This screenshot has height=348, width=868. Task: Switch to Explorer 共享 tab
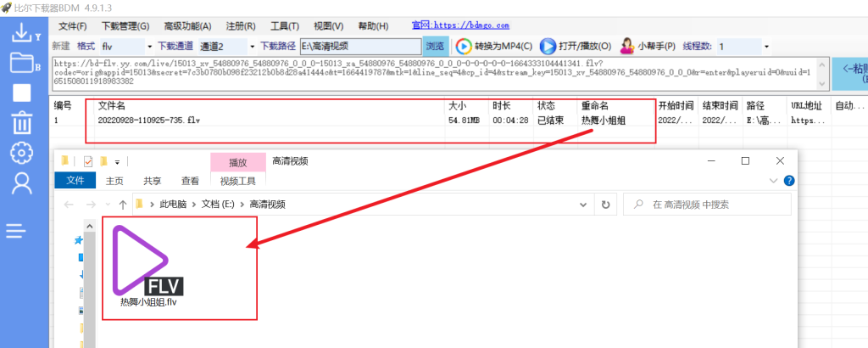tap(153, 181)
